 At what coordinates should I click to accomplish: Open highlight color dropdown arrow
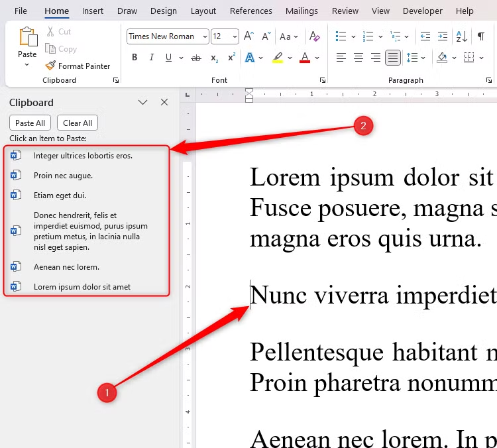click(x=290, y=58)
